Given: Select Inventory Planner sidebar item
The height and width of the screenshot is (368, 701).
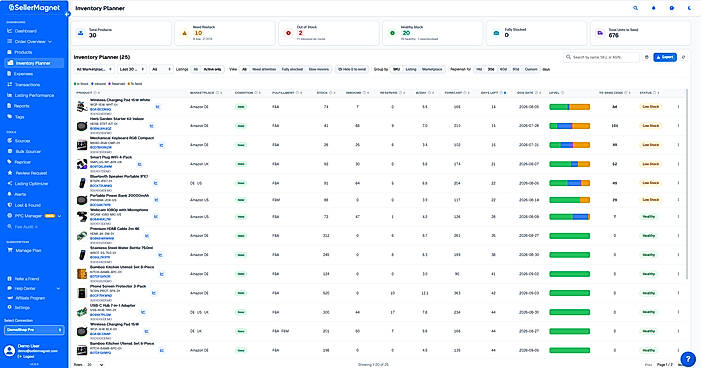Looking at the screenshot, I should (x=34, y=63).
